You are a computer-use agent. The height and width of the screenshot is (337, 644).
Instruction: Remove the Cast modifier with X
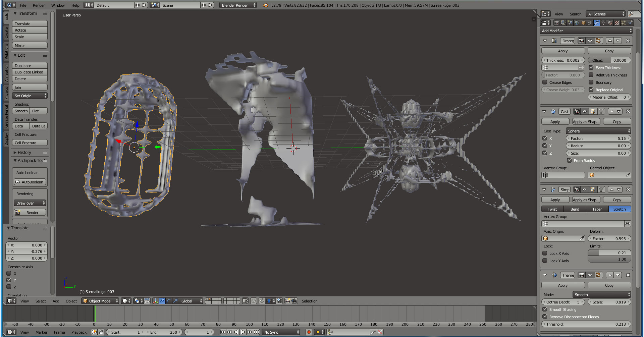628,111
